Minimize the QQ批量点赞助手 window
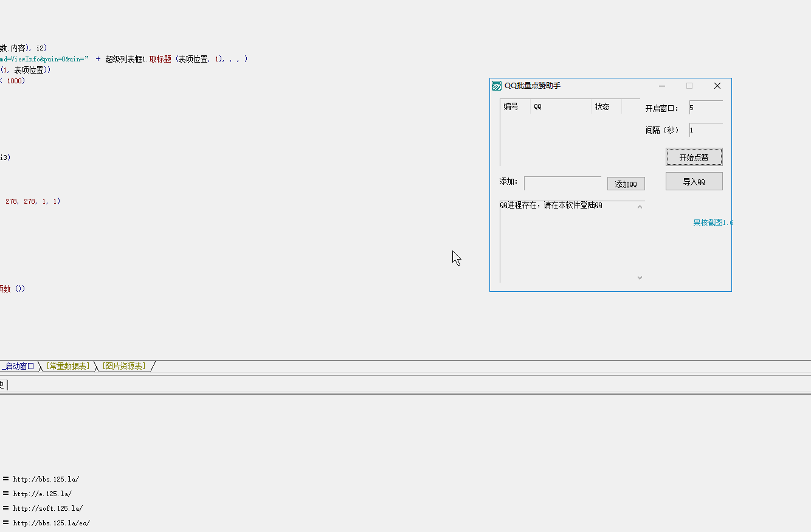The width and height of the screenshot is (811, 532). [x=662, y=86]
